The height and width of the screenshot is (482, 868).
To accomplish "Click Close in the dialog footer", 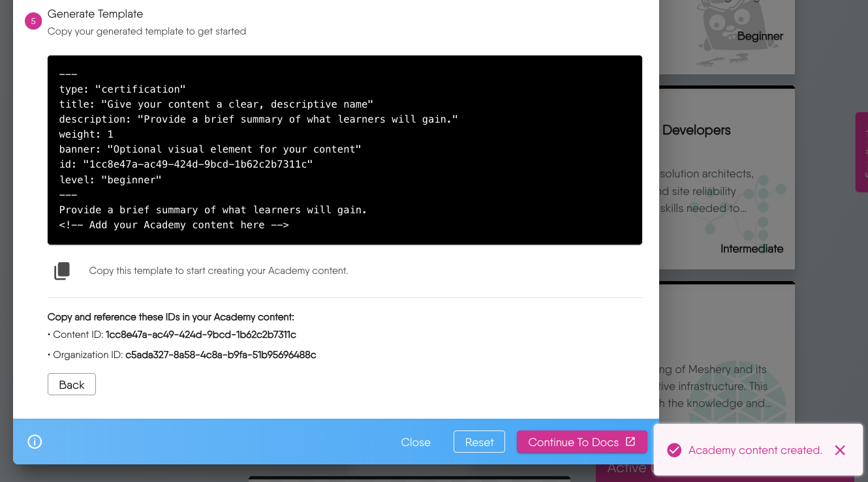I will pyautogui.click(x=416, y=442).
